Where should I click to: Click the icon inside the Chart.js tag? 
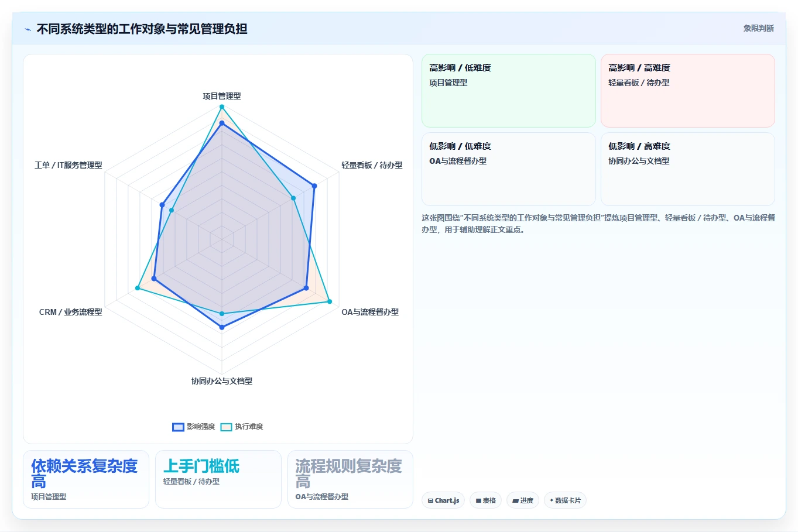[430, 500]
